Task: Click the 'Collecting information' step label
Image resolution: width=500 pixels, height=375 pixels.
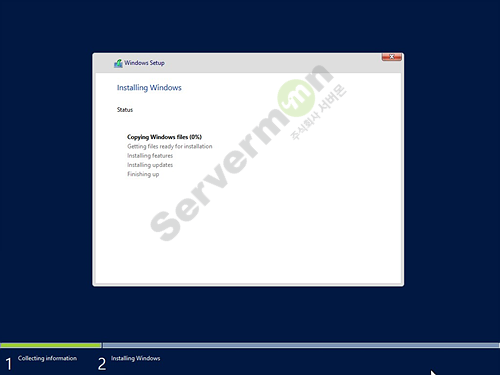Action: [47, 358]
